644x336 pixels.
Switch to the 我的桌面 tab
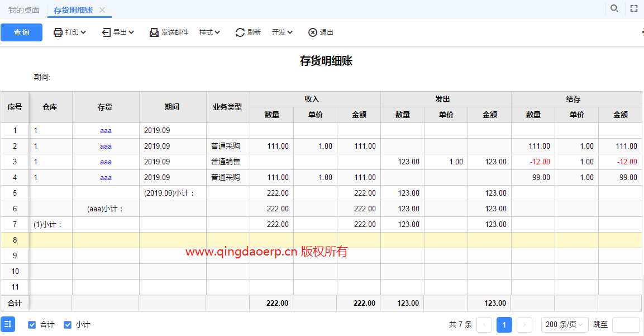pyautogui.click(x=23, y=10)
